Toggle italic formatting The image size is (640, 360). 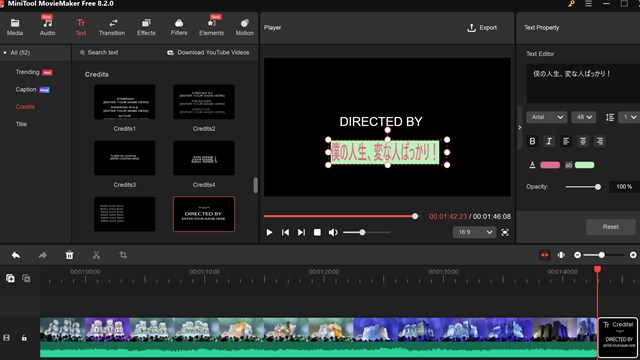click(x=549, y=141)
